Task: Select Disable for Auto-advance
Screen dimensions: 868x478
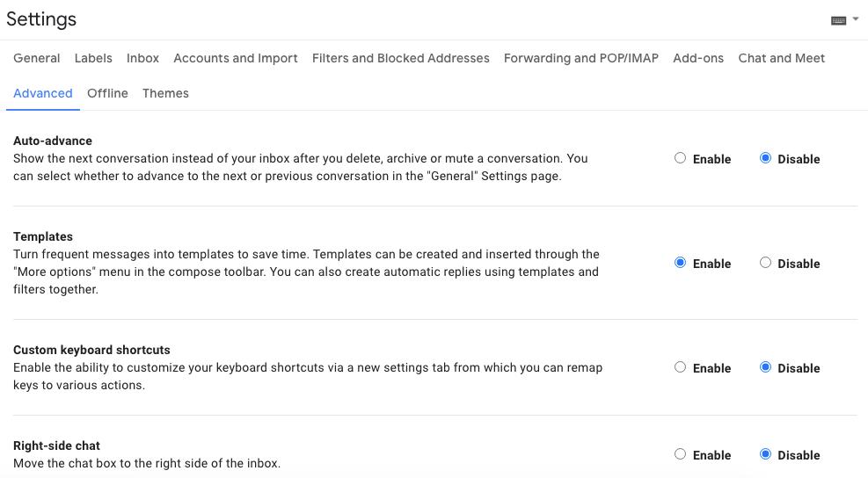Action: [x=765, y=159]
